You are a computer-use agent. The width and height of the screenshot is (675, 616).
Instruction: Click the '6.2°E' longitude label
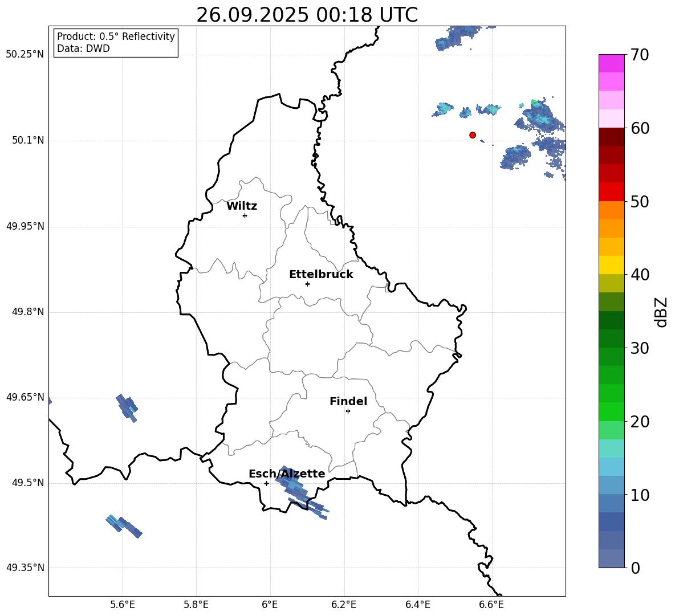(344, 605)
